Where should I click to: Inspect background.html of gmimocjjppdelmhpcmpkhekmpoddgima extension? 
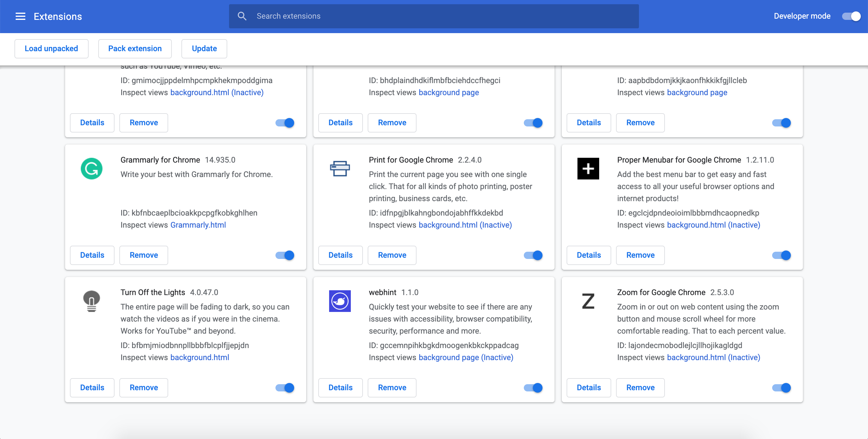[217, 92]
